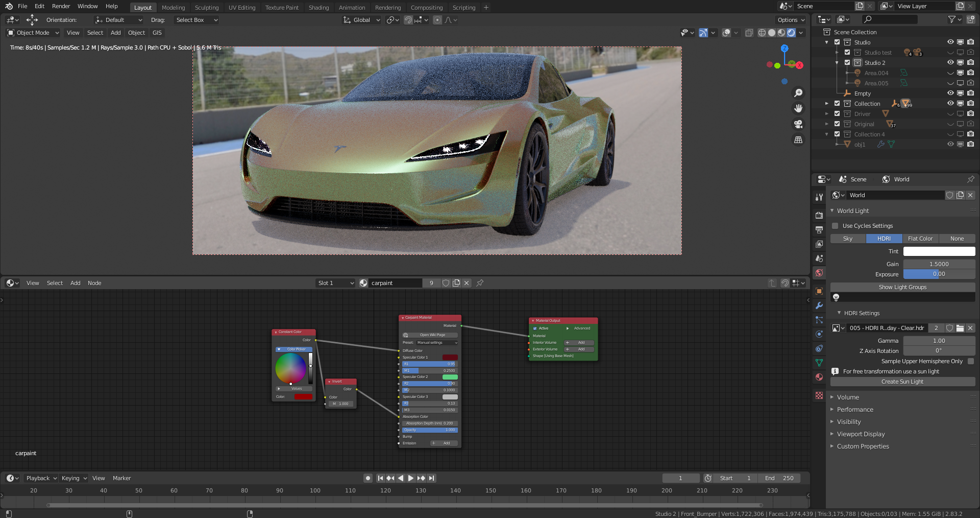The image size is (980, 518).
Task: Click the zoom magnifier icon in viewport
Action: (798, 93)
